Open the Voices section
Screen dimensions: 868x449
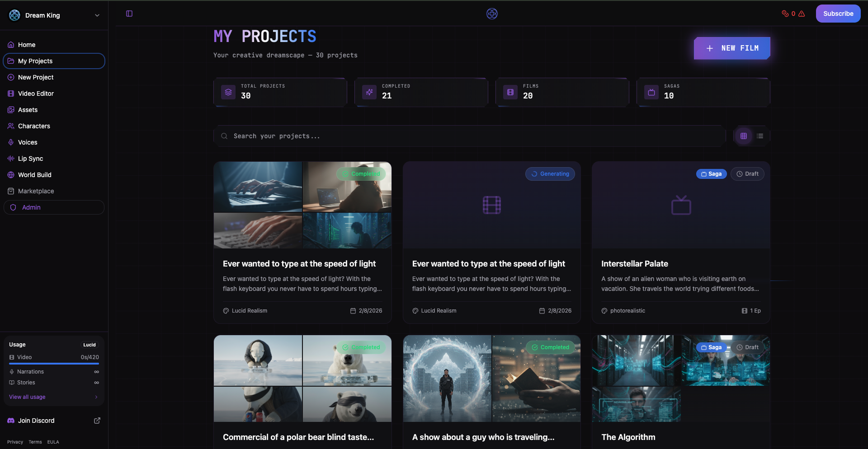tap(28, 142)
